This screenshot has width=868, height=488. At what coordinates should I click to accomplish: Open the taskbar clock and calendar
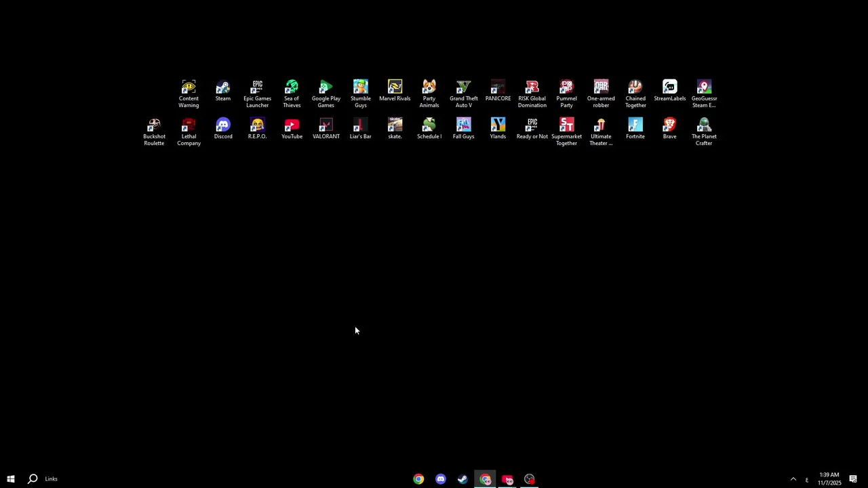[829, 479]
